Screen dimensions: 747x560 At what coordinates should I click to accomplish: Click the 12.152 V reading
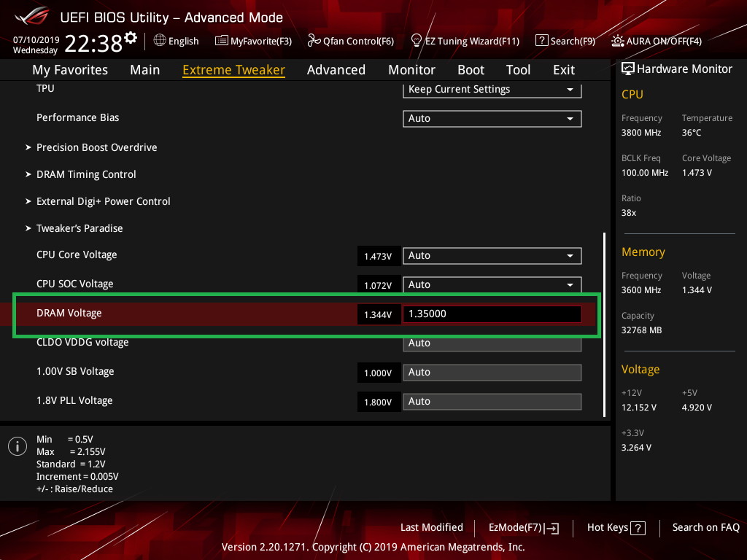pyautogui.click(x=639, y=408)
